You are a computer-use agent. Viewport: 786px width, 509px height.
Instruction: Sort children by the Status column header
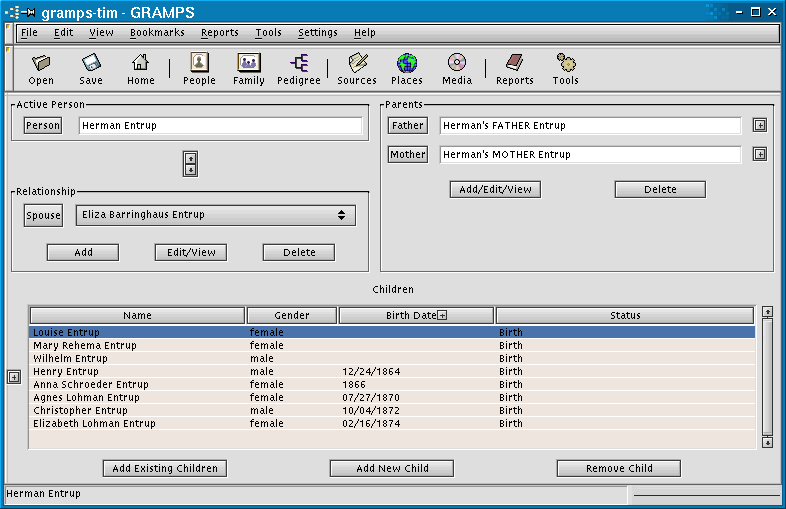tap(625, 315)
